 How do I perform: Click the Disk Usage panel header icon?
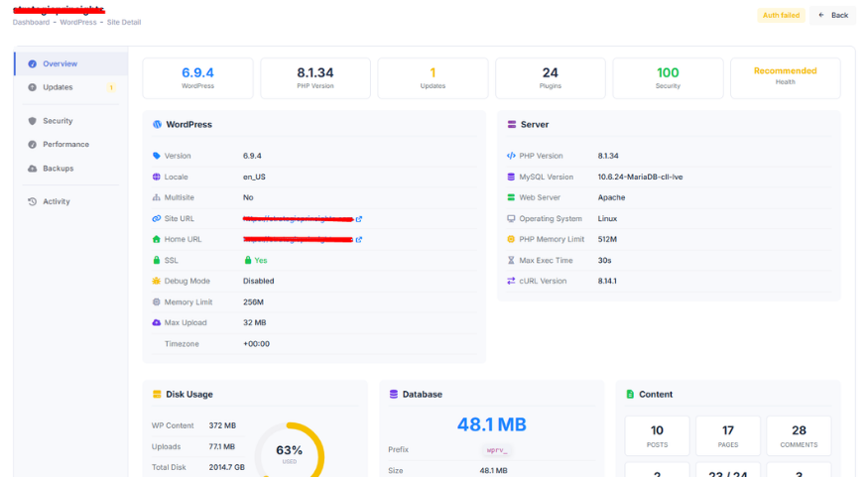coord(157,395)
